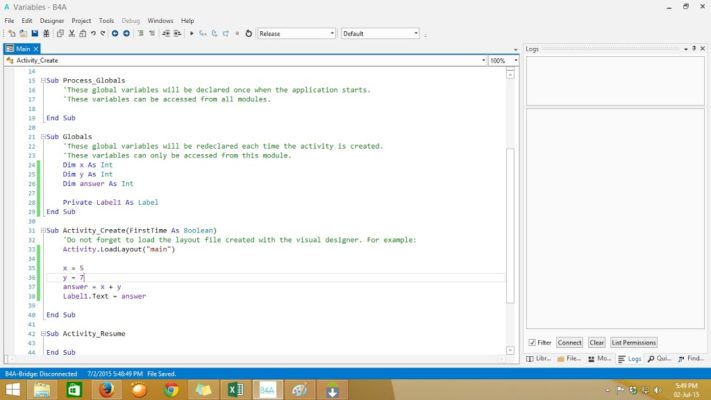Screen dimensions: 711x400
Task: Open the Excel taskbar icon
Action: tap(235, 390)
